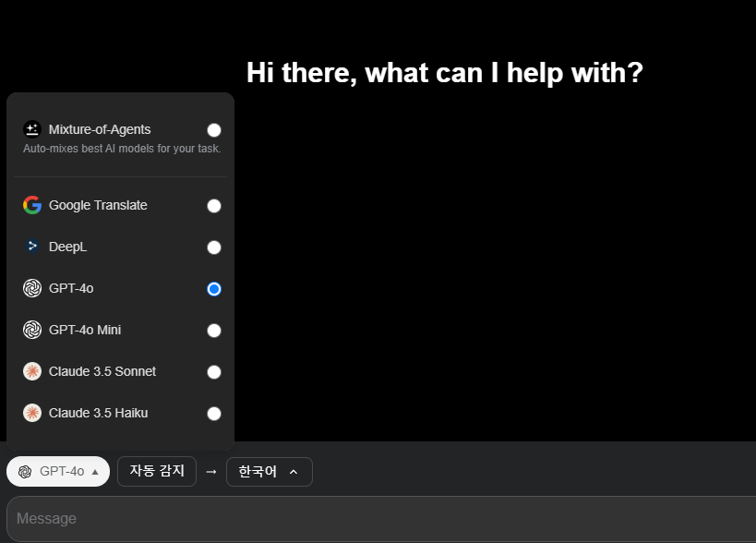This screenshot has height=543, width=756.
Task: Select the GPT-4o radio button
Action: pos(214,289)
